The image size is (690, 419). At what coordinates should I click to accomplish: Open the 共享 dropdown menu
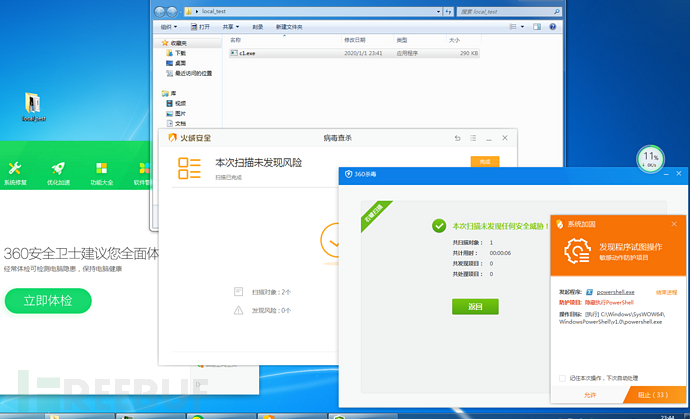click(x=231, y=27)
